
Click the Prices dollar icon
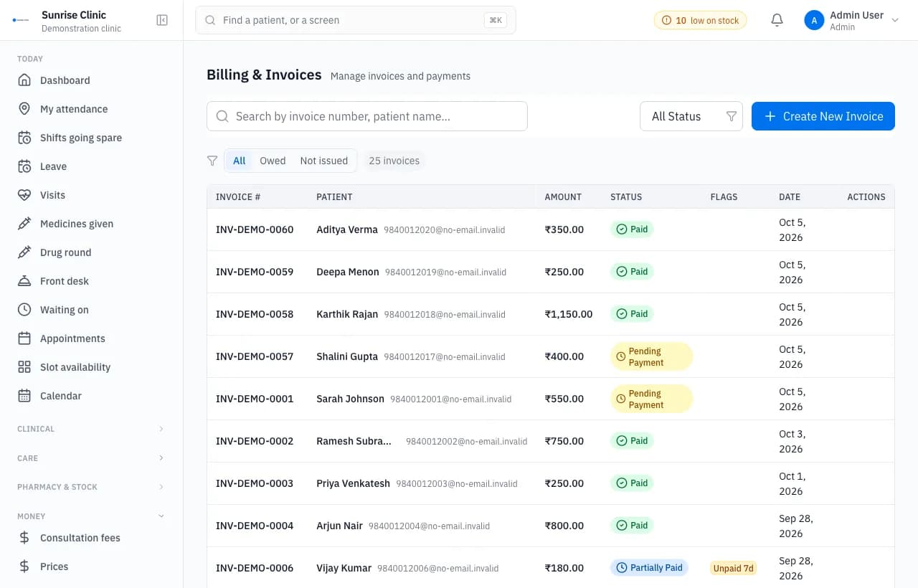(24, 566)
